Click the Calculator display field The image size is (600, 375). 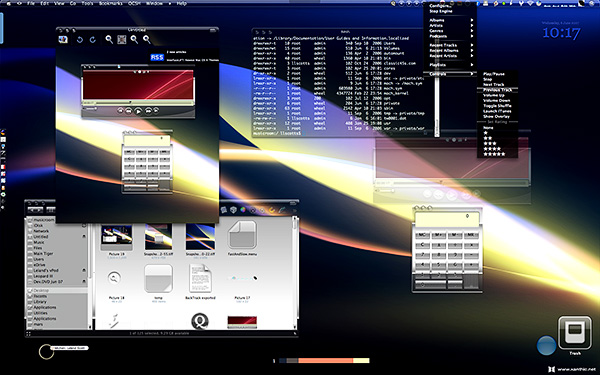(x=447, y=220)
